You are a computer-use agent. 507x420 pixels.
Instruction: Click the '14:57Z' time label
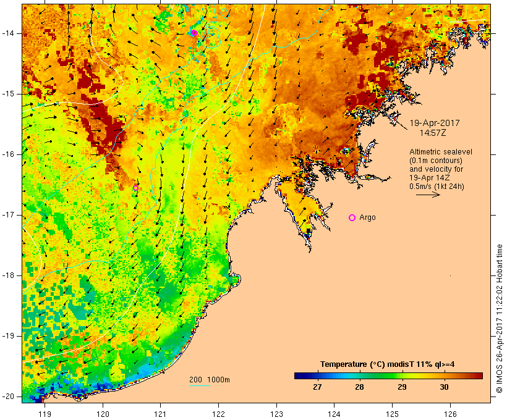pyautogui.click(x=433, y=133)
